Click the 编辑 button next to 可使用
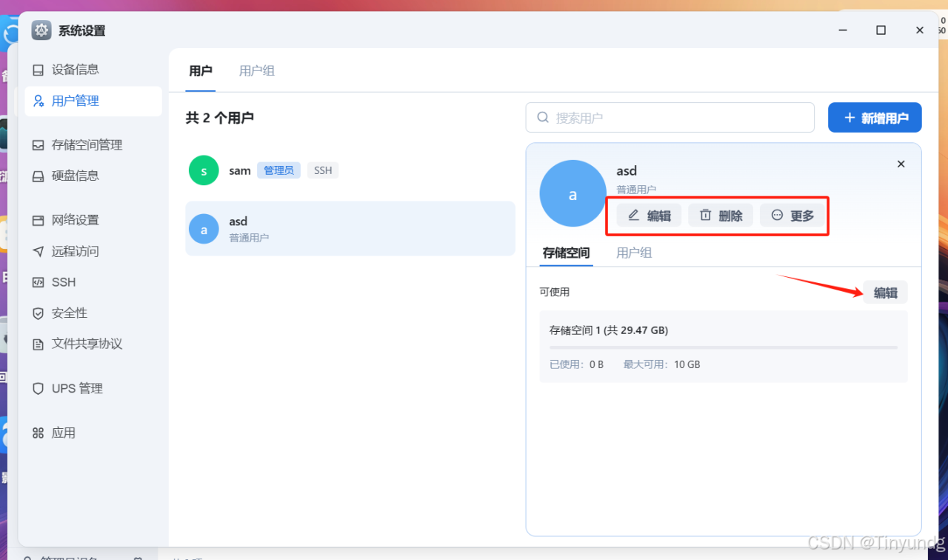 point(886,292)
